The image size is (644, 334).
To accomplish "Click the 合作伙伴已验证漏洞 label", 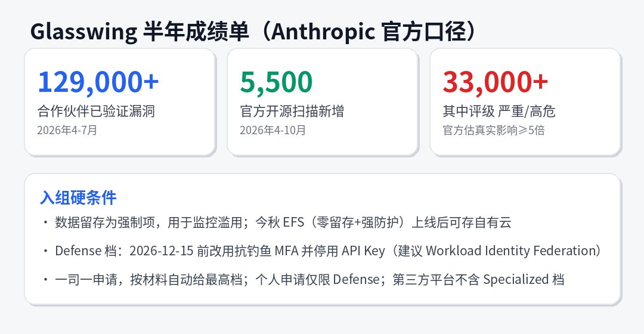I will [96, 112].
